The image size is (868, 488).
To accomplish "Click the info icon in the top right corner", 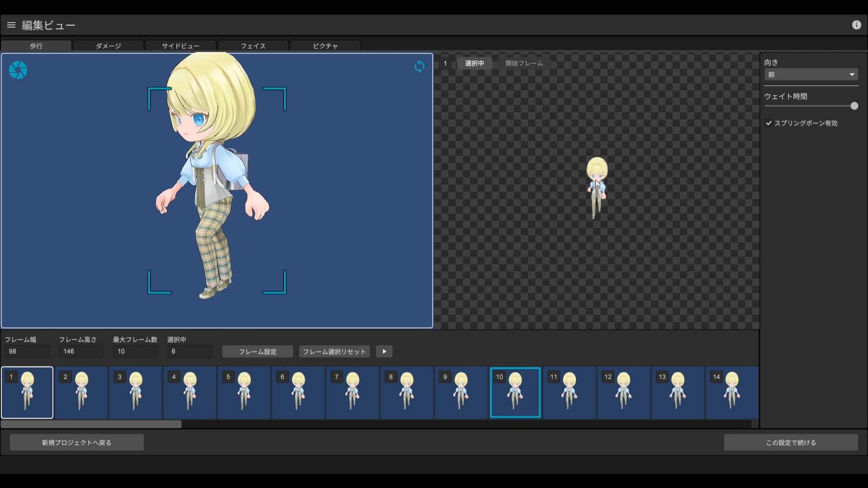I will (857, 25).
